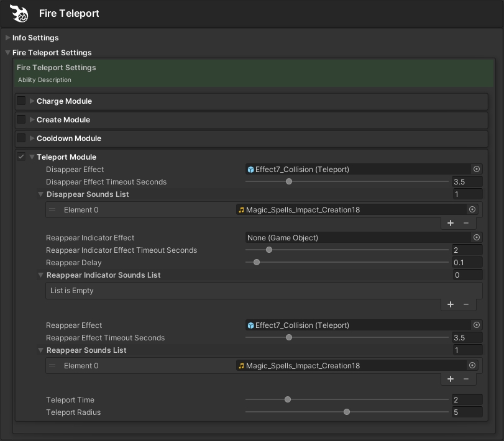
Task: Enable the Charge Module checkbox
Action: click(x=21, y=101)
